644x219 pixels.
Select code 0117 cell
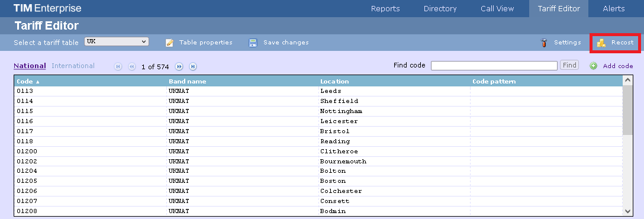point(91,131)
